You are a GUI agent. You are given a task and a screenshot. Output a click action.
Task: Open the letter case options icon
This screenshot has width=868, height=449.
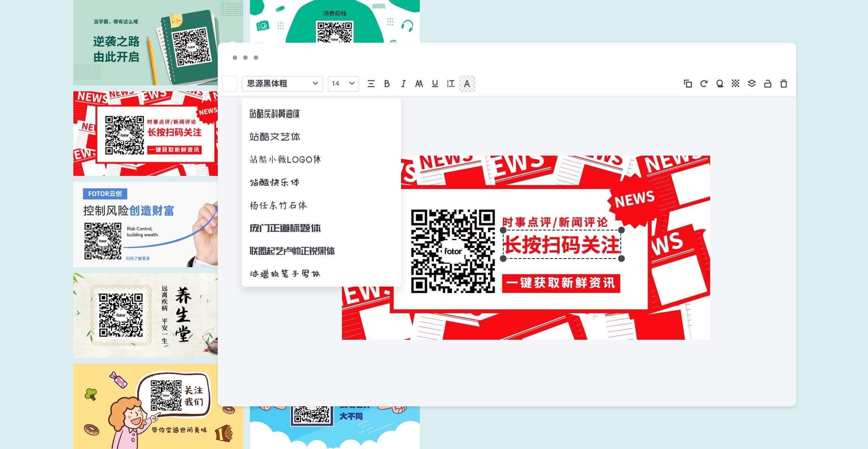419,84
